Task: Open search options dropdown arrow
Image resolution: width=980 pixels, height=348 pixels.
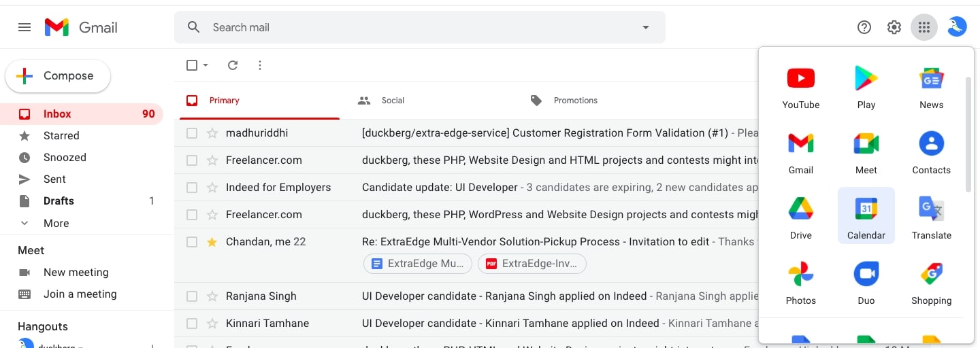Action: pos(645,27)
